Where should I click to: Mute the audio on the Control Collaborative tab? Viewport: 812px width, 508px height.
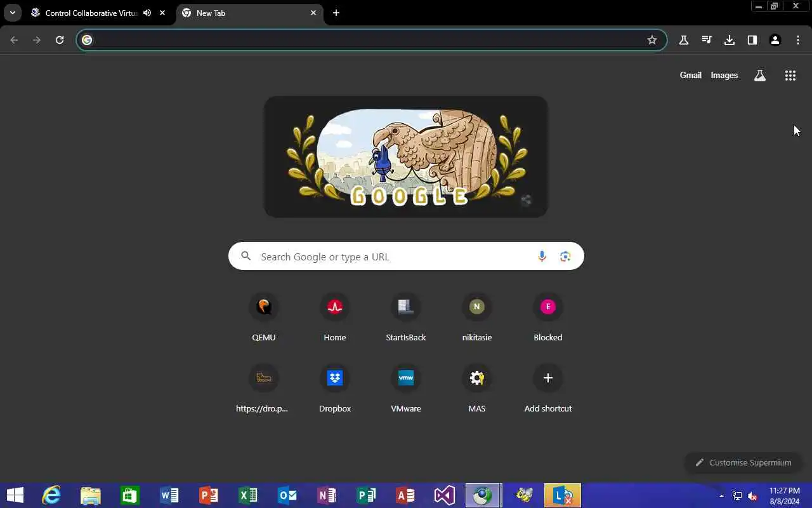(147, 13)
